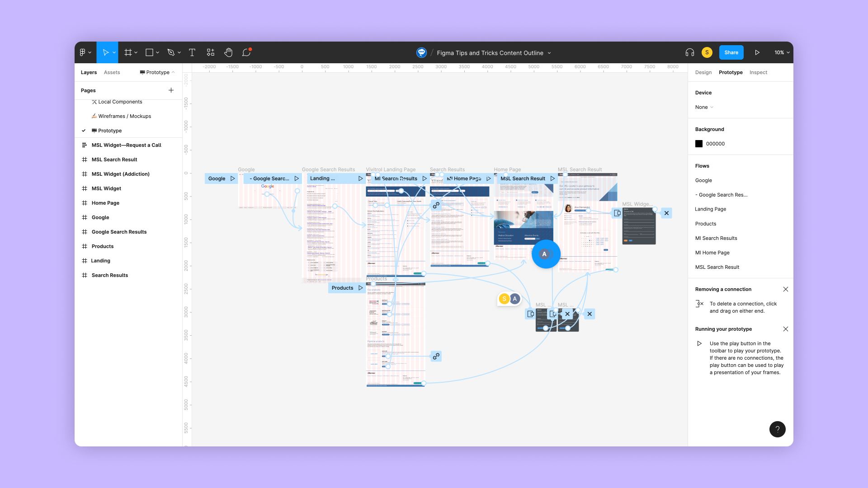Open zoom level dropdown showing 10%
The width and height of the screenshot is (868, 488).
click(780, 52)
